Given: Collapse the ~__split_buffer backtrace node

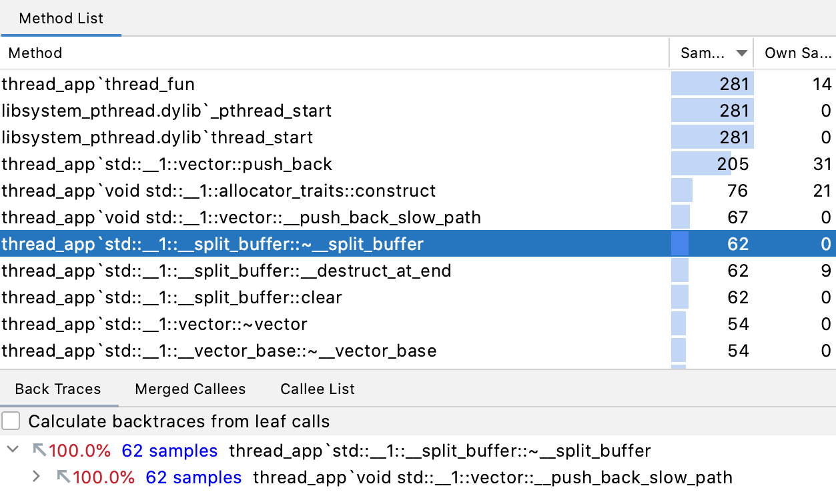Looking at the screenshot, I should click(x=12, y=451).
